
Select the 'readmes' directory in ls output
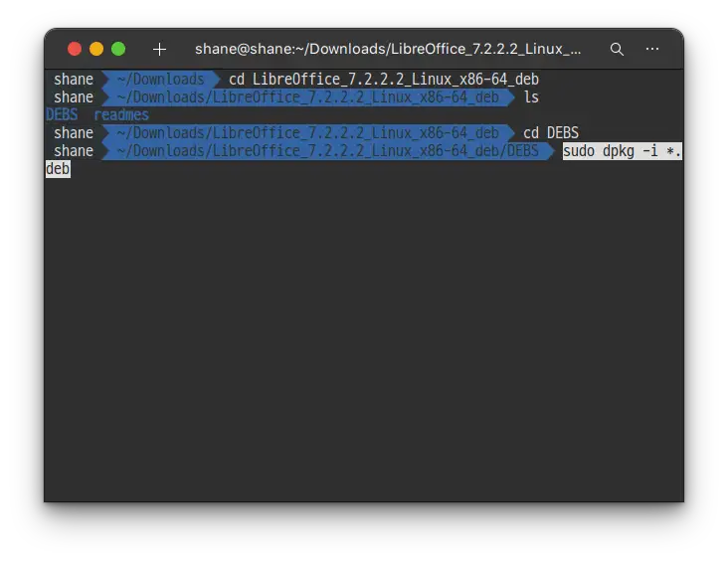[x=121, y=114]
